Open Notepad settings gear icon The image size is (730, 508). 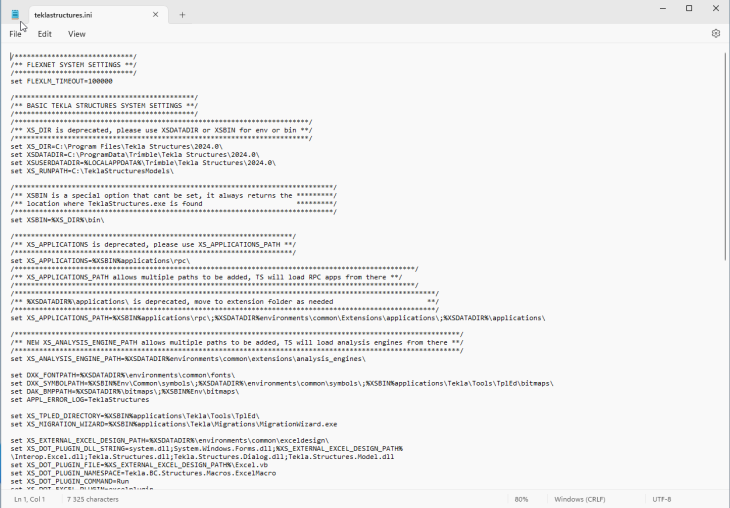coord(716,34)
